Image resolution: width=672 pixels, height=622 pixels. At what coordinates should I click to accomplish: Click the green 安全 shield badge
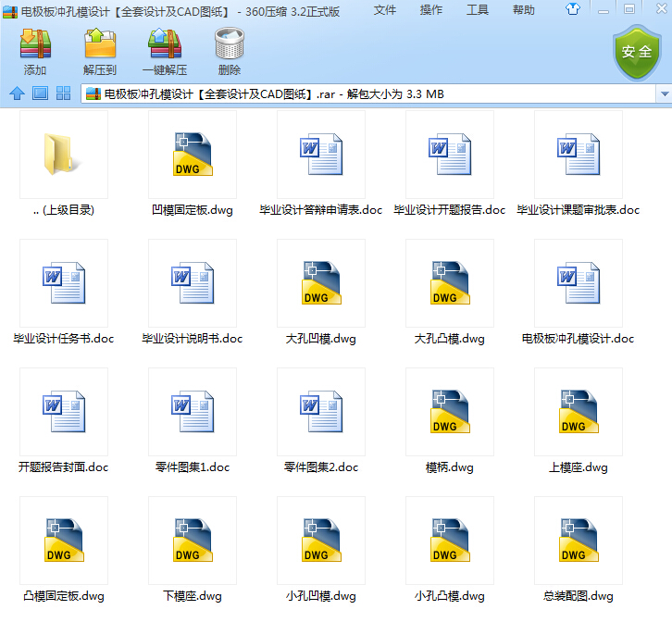tap(637, 53)
